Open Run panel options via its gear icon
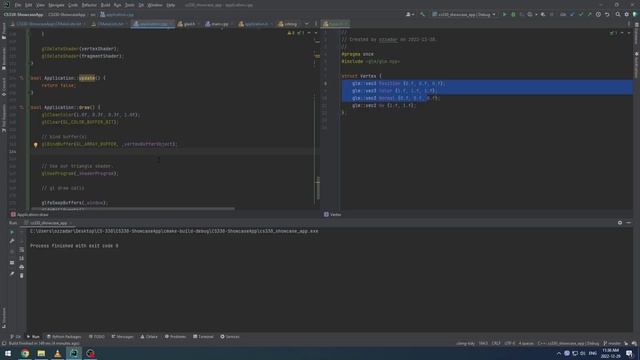Viewport: 640px width, 360px height. (620, 222)
